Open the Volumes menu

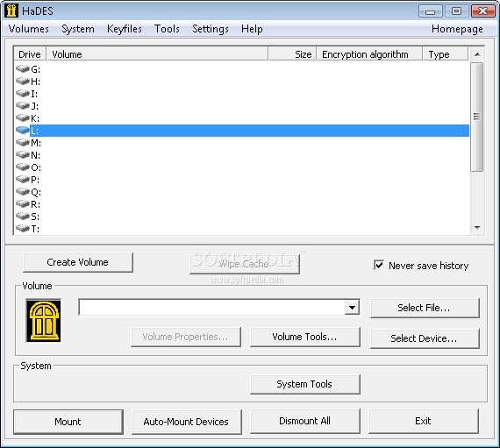coord(29,29)
